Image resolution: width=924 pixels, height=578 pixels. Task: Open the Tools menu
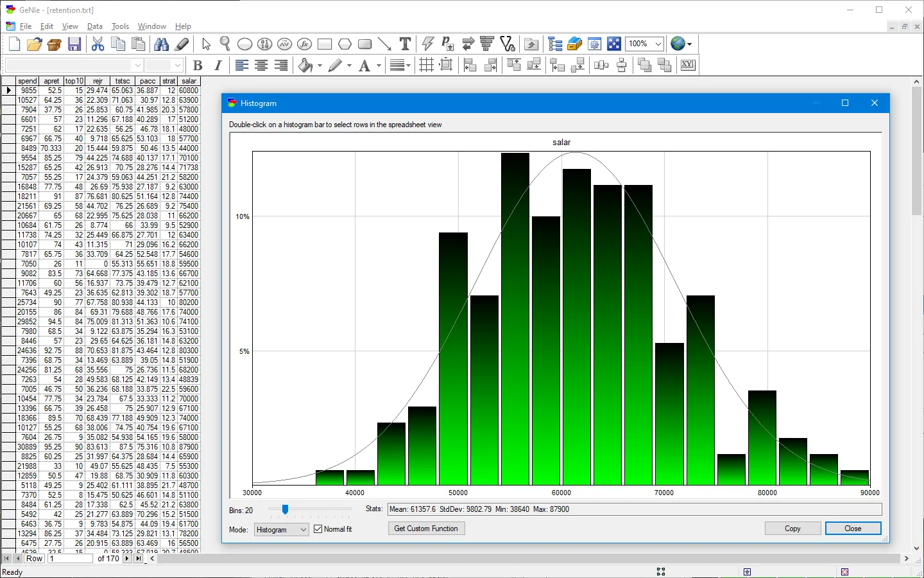[120, 26]
